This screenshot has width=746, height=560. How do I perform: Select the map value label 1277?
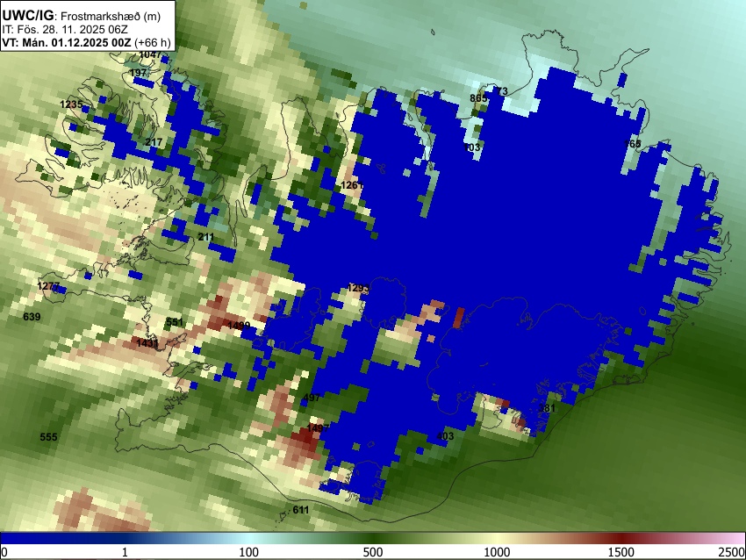point(48,286)
